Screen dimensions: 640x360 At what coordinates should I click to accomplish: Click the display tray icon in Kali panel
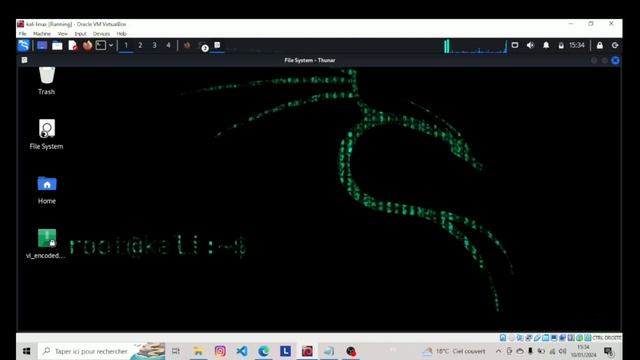click(x=515, y=45)
